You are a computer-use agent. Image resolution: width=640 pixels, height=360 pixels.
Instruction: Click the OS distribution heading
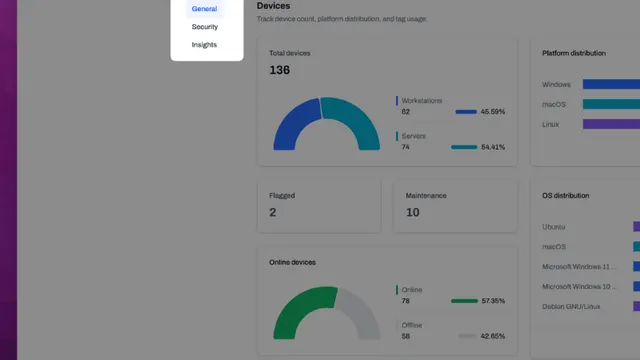[x=565, y=196]
